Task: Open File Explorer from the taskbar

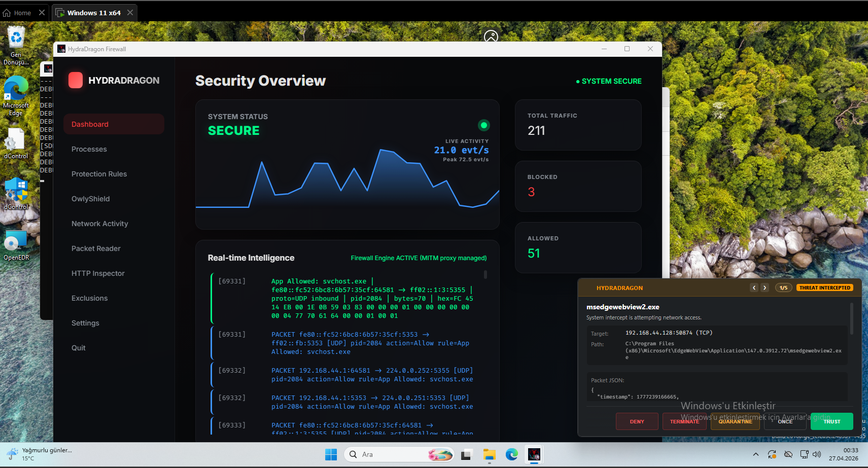Action: (x=489, y=455)
